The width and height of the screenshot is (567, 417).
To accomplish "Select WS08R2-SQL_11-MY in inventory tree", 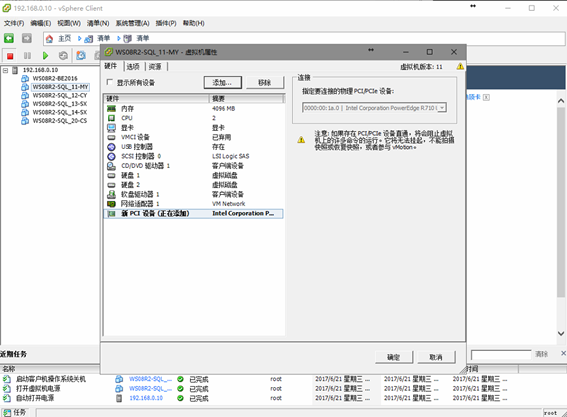I will (x=60, y=87).
